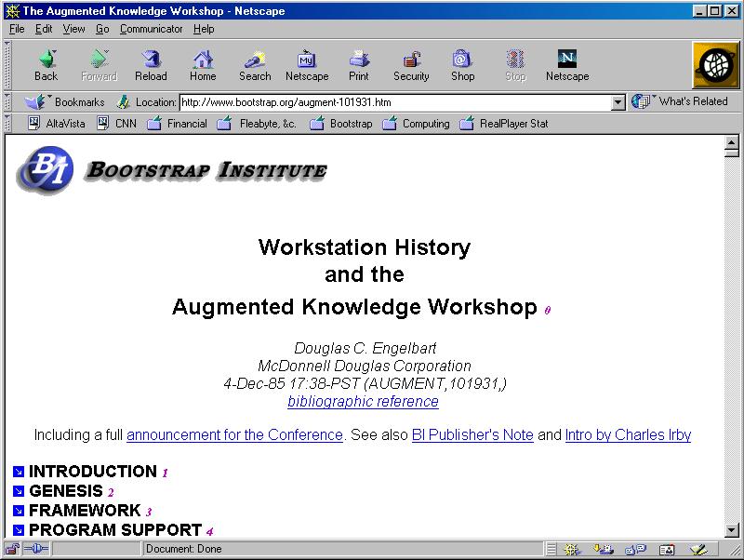The height and width of the screenshot is (560, 744).
Task: Open the Bootstrap bookmark folder
Action: [x=340, y=124]
